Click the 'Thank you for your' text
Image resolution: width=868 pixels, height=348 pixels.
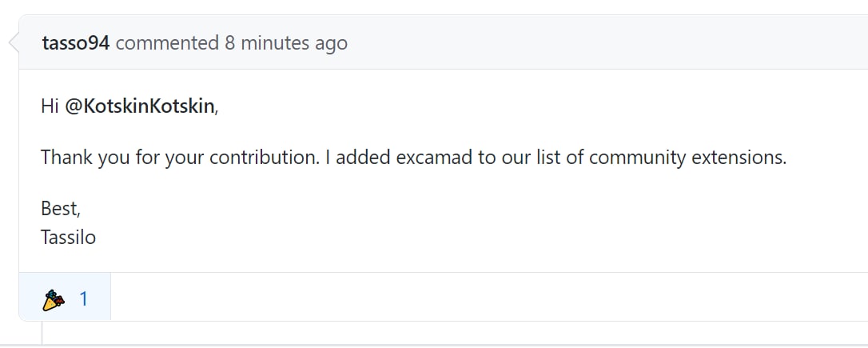123,158
